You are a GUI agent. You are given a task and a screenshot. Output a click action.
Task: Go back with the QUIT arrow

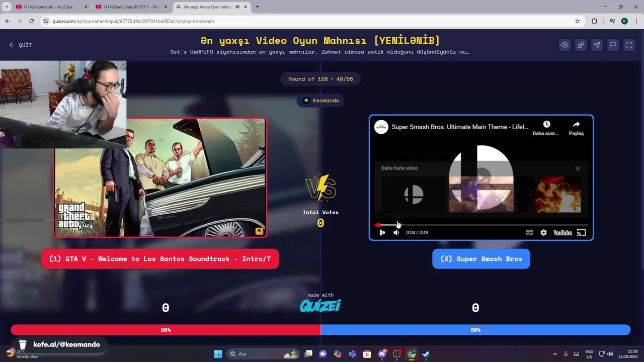[x=20, y=45]
